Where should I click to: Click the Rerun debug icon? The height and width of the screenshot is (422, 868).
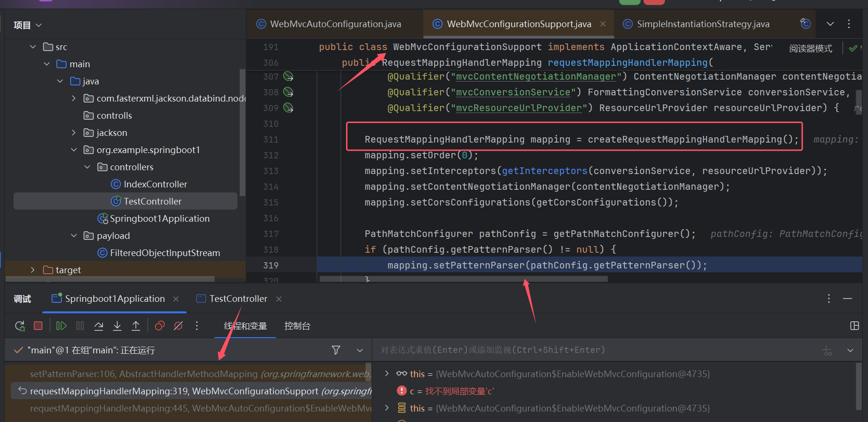(x=20, y=326)
